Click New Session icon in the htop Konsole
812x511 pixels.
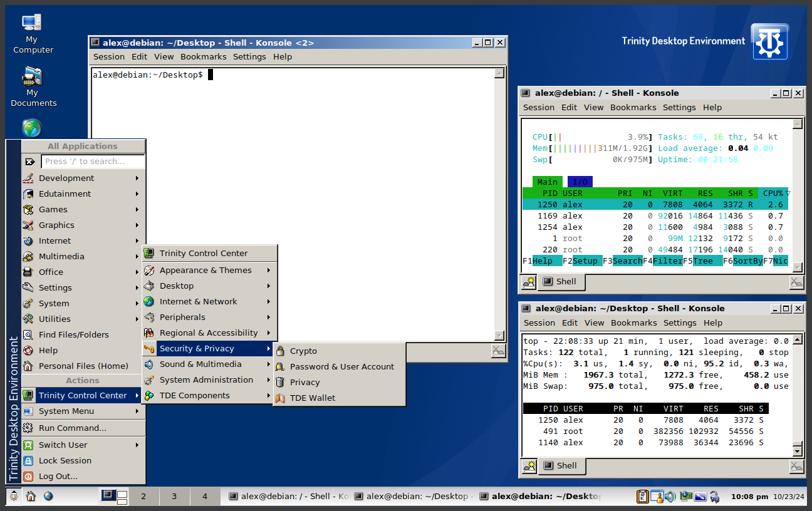(x=529, y=282)
